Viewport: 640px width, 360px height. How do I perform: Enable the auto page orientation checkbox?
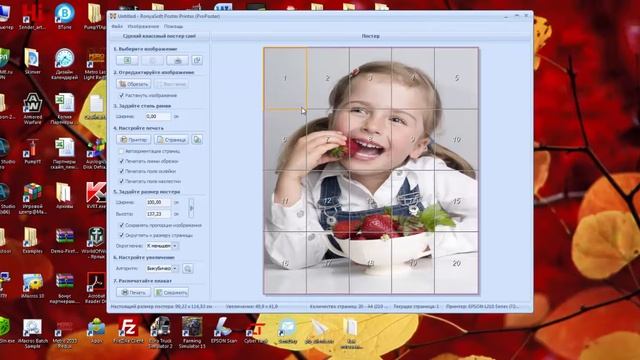point(121,151)
